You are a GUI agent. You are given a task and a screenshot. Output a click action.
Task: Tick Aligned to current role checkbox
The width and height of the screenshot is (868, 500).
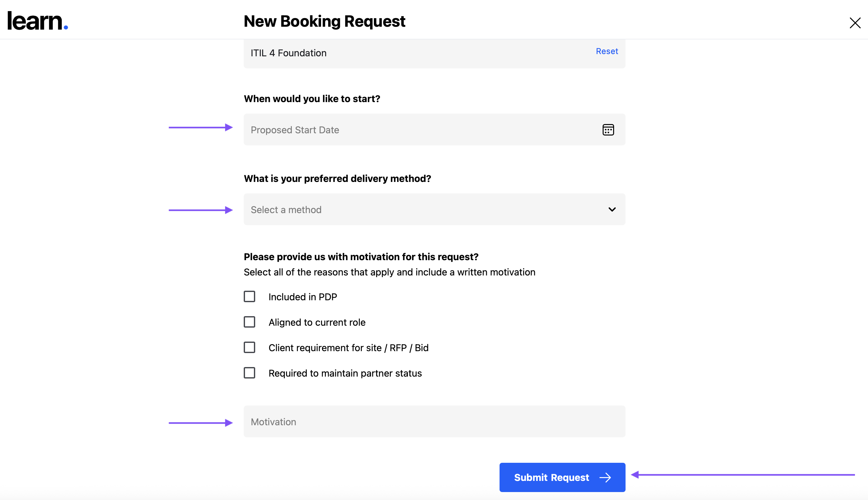(249, 322)
